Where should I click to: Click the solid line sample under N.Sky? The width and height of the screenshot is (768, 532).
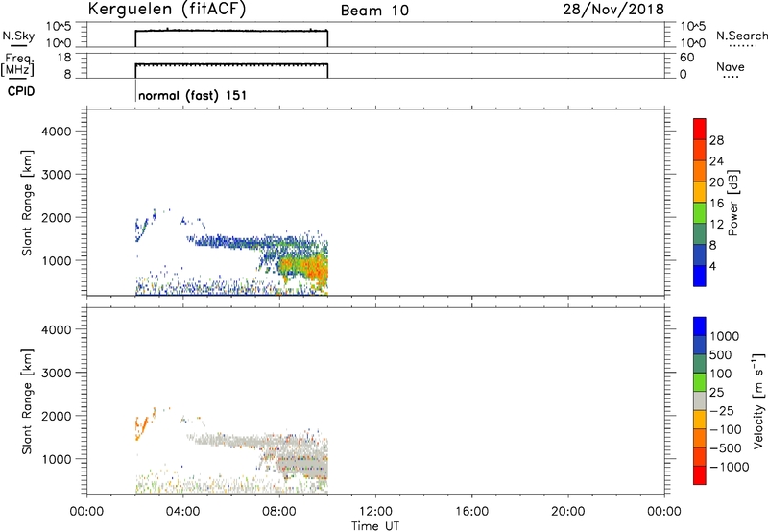click(x=18, y=46)
